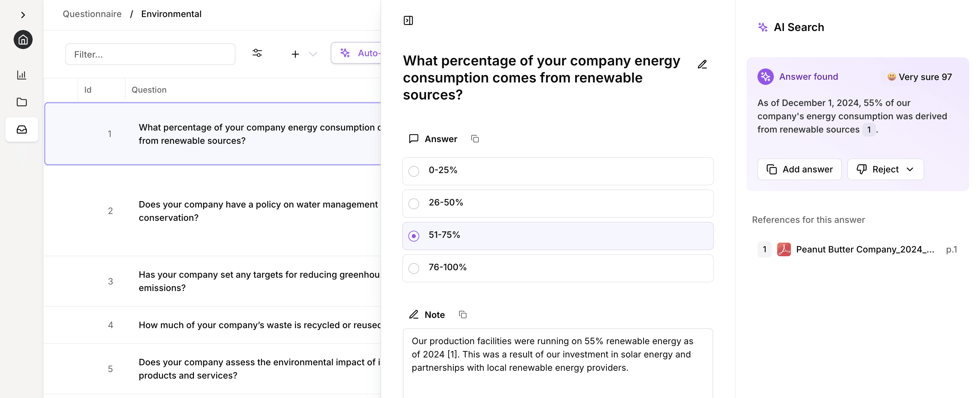The height and width of the screenshot is (398, 980).
Task: Select the 26-50% radio option
Action: click(413, 203)
